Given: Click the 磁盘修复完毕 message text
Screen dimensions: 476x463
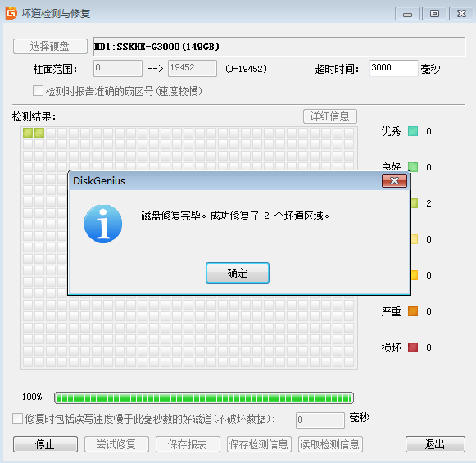Looking at the screenshot, I should tap(235, 216).
